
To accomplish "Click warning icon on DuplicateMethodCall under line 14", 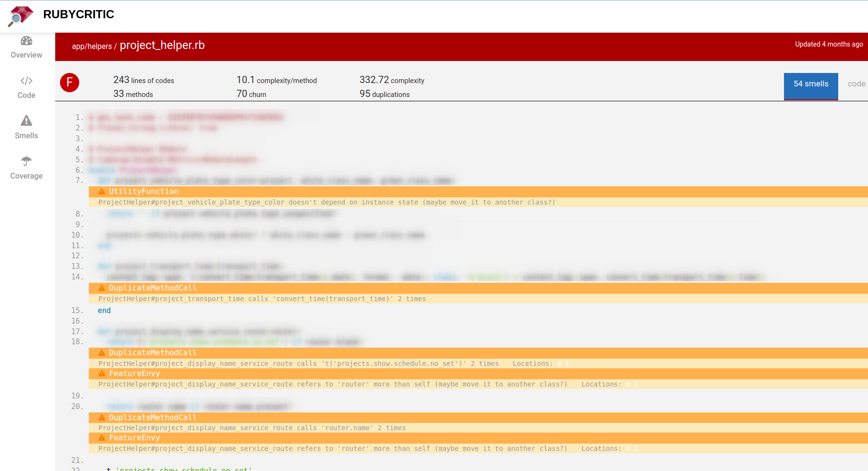I will tap(102, 288).
